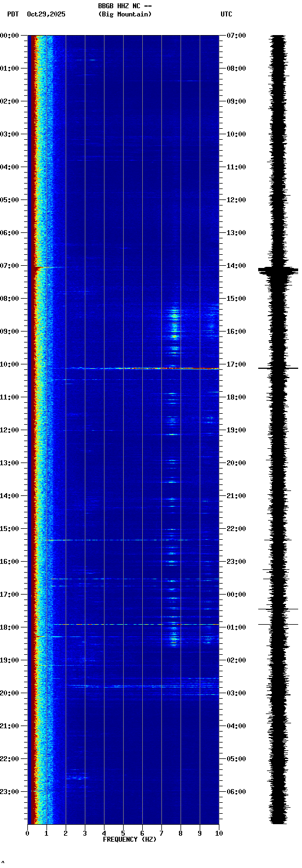Viewport: 302px width, 868px height.
Task: Click the seismogram spike near 17:00 UTC
Action: [x=278, y=368]
